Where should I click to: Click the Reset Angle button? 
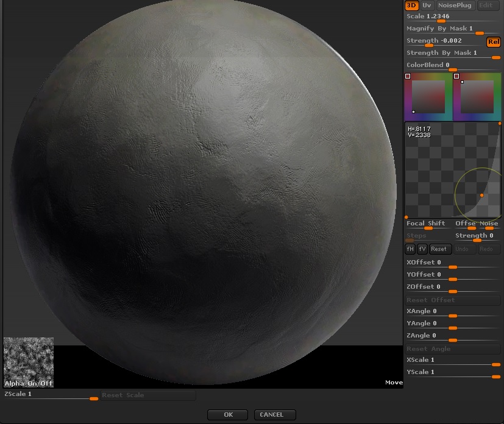coord(453,349)
